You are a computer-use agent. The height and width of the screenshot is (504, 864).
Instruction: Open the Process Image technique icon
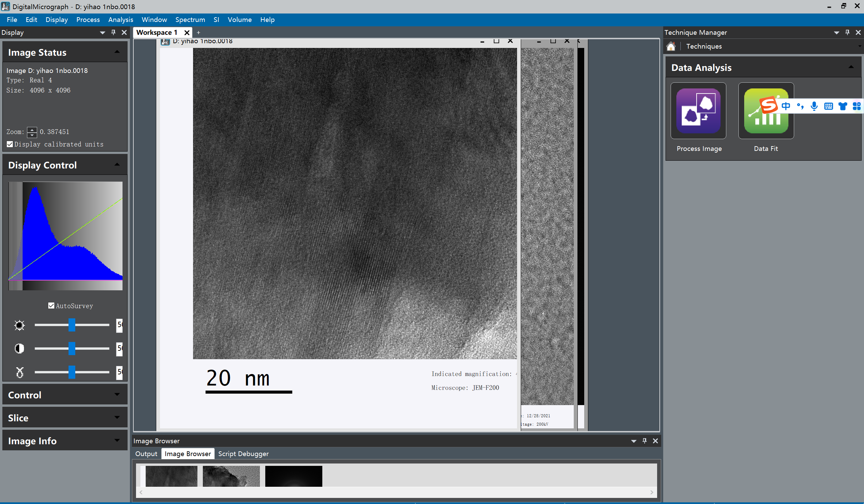pos(698,111)
